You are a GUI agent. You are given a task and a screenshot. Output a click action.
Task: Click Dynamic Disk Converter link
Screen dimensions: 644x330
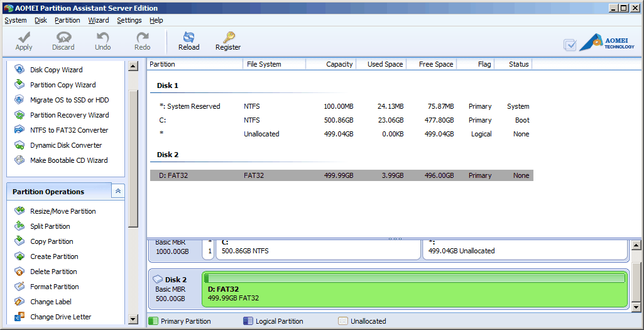(66, 145)
